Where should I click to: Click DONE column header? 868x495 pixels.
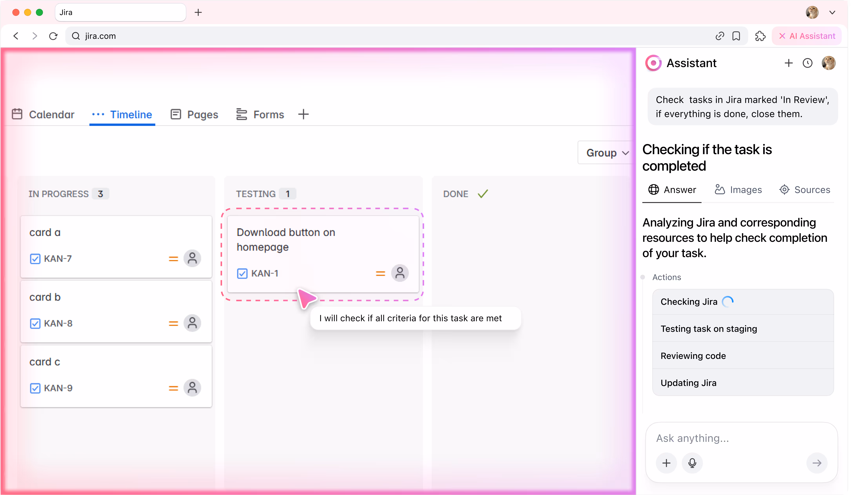(x=455, y=194)
